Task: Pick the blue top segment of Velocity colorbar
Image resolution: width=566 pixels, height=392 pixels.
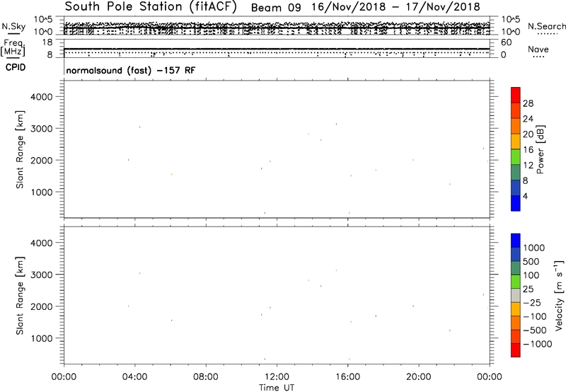Action: 516,241
